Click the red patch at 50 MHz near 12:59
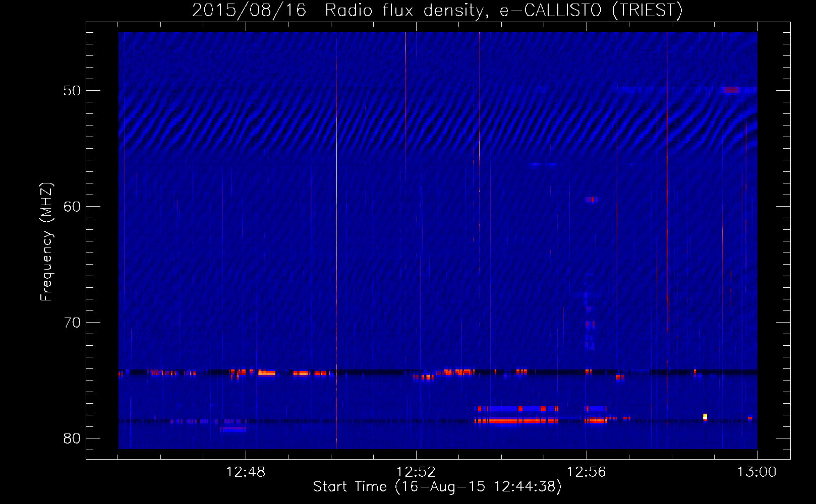Image resolution: width=816 pixels, height=504 pixels. [731, 90]
